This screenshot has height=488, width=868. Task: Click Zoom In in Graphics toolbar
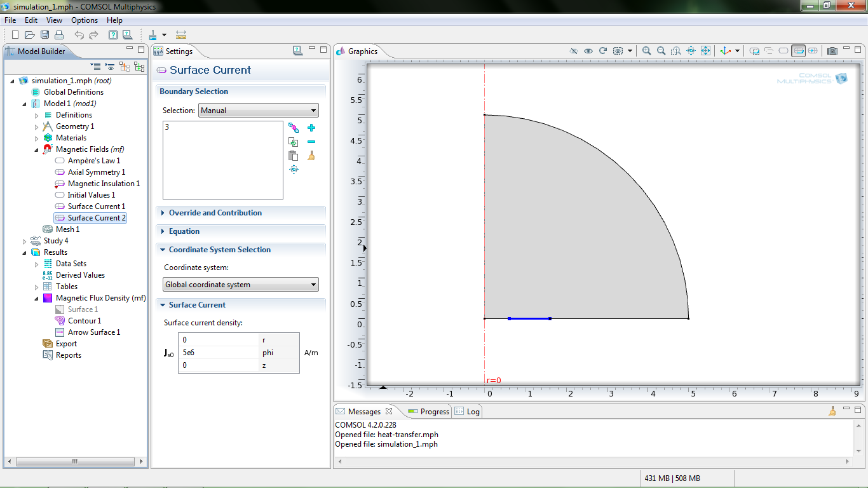coord(646,51)
